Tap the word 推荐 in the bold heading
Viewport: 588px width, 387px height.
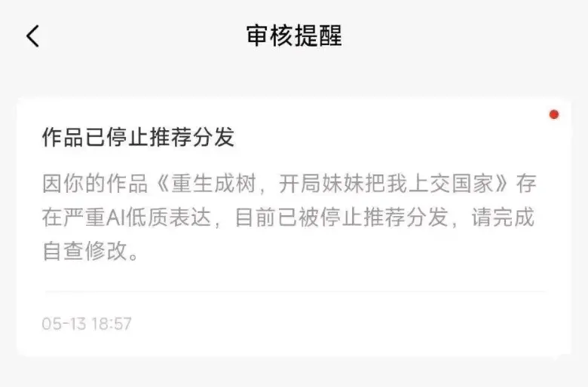click(170, 137)
